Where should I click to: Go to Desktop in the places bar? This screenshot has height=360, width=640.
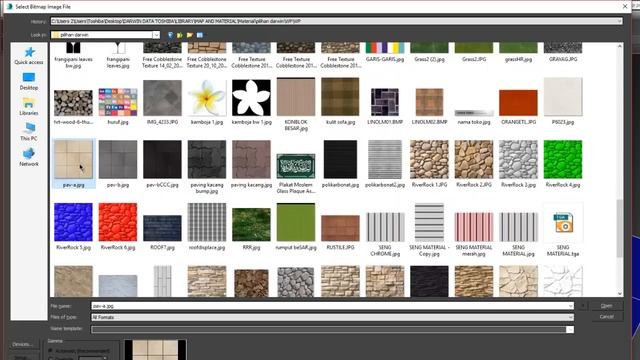point(29,81)
